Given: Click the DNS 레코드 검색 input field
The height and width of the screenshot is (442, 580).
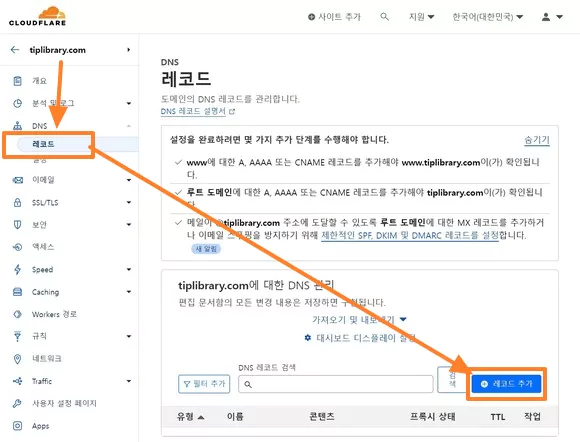Looking at the screenshot, I should point(336,384).
